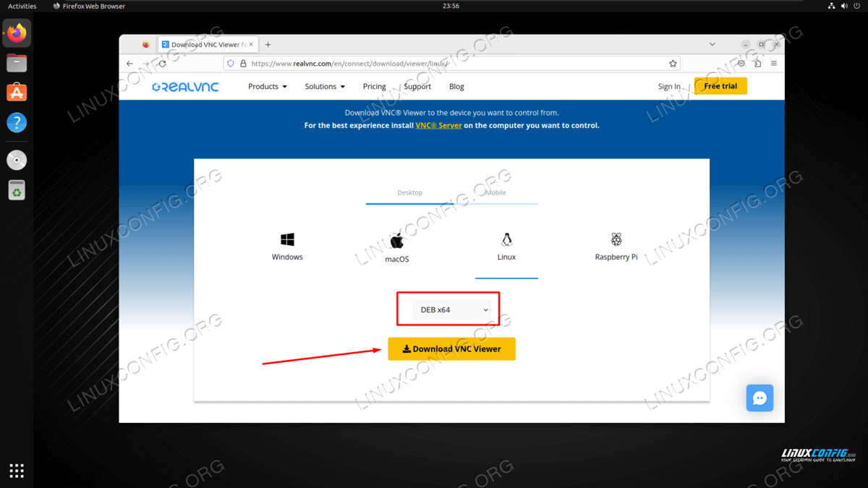Open the Firefox Web Browser app menu
868x488 pixels.
[90, 6]
